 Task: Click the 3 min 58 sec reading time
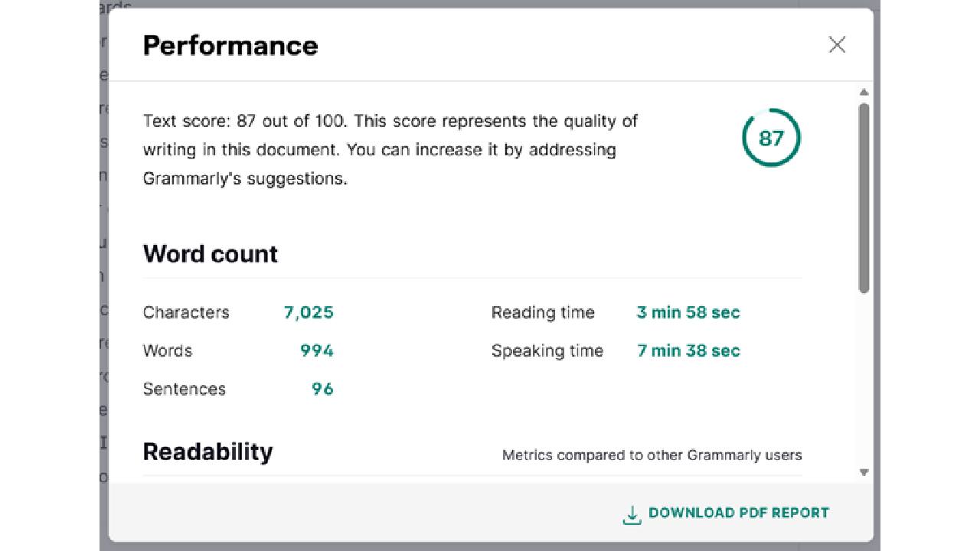(x=688, y=312)
